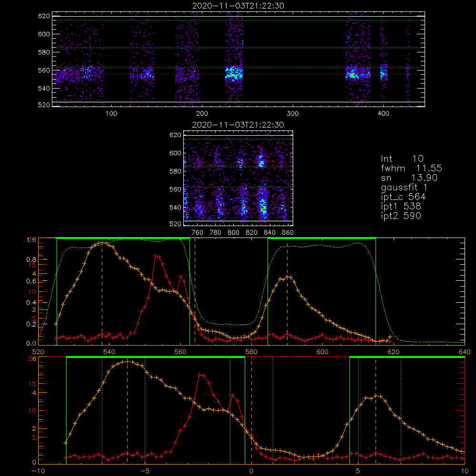Click the orange dashed vertical line near 564 in the profile plot
Screen dimensions: 476x476
[195, 291]
